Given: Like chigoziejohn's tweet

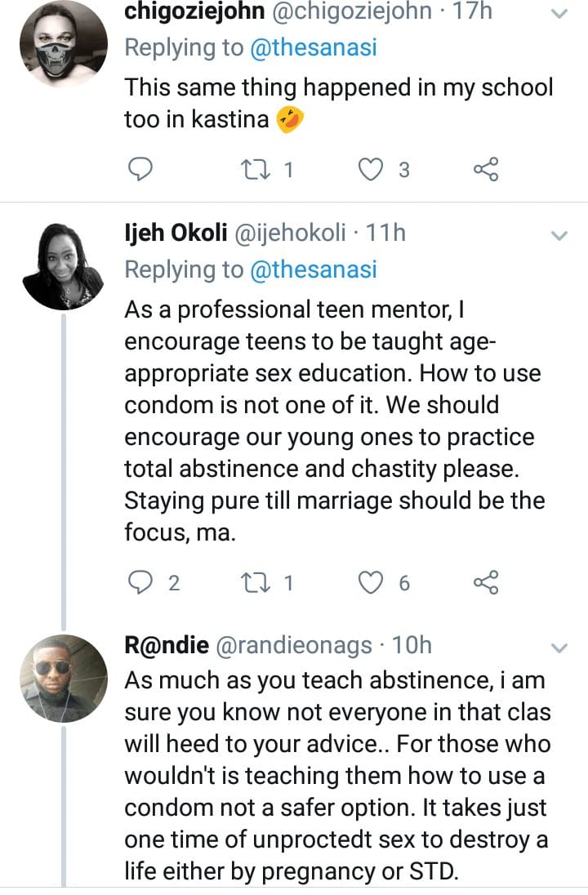Looking at the screenshot, I should pyautogui.click(x=373, y=169).
